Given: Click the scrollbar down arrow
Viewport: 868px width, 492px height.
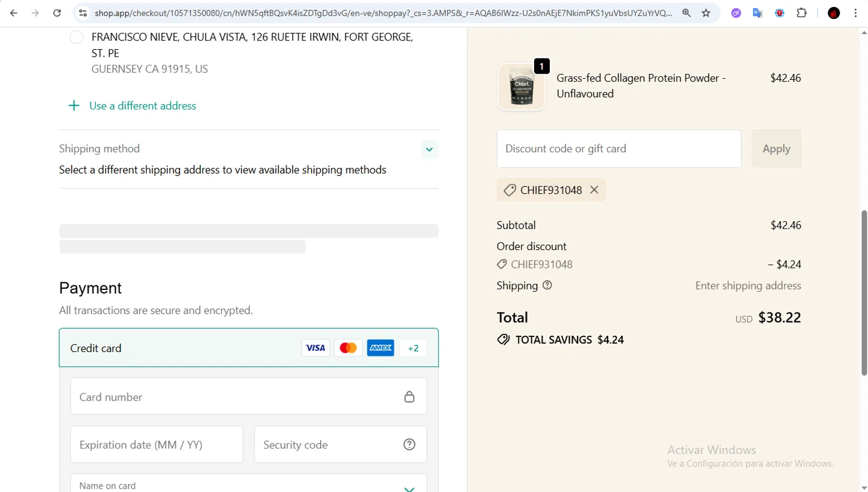Looking at the screenshot, I should 864,487.
